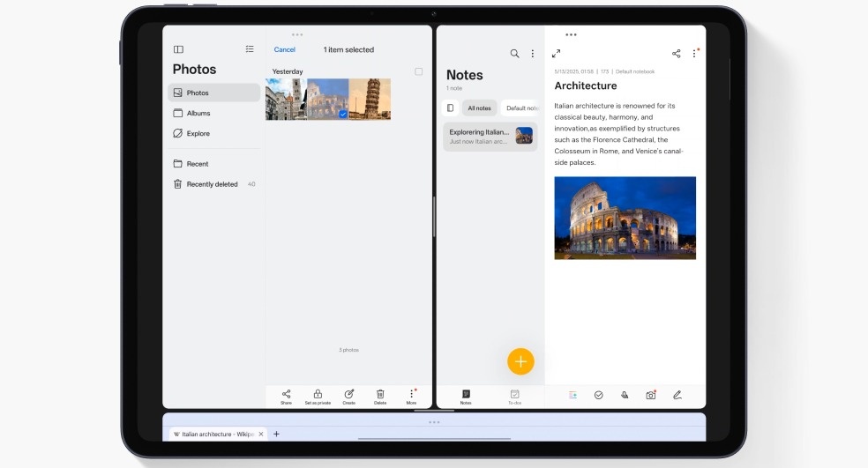Share the selected photo
This screenshot has height=468, width=868.
[x=286, y=395]
